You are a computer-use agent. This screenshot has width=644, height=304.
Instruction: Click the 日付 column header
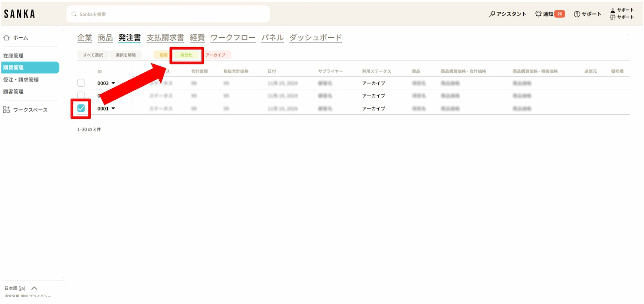point(272,71)
